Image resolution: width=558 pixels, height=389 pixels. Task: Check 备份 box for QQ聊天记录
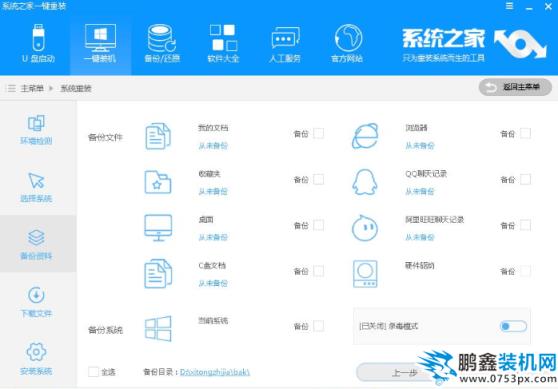[x=526, y=179]
